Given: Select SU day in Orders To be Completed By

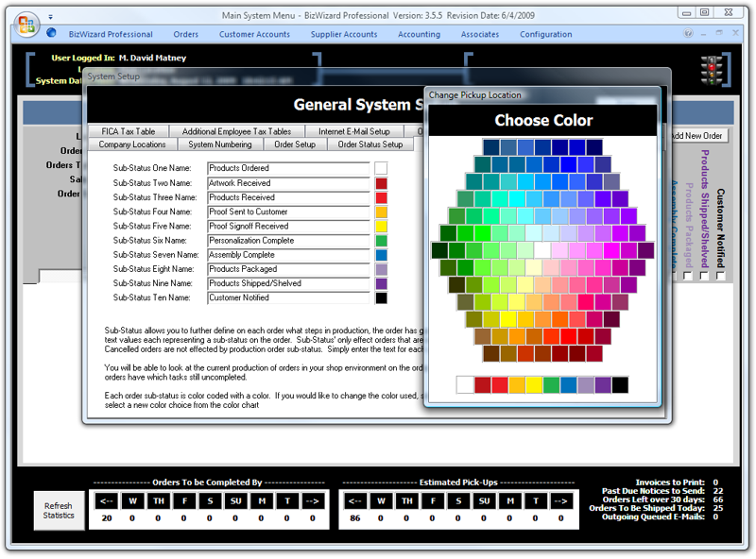Looking at the screenshot, I should point(235,501).
